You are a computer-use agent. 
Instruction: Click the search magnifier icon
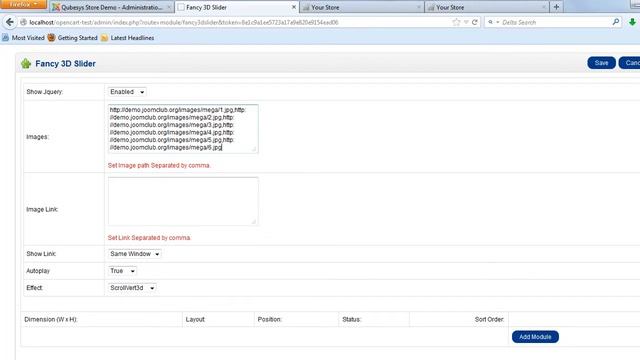pyautogui.click(x=616, y=22)
